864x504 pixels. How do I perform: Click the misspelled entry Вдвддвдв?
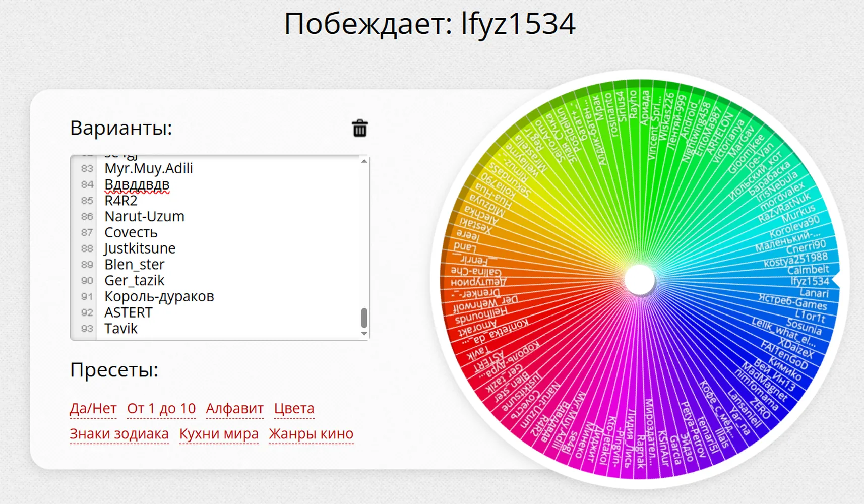[137, 184]
